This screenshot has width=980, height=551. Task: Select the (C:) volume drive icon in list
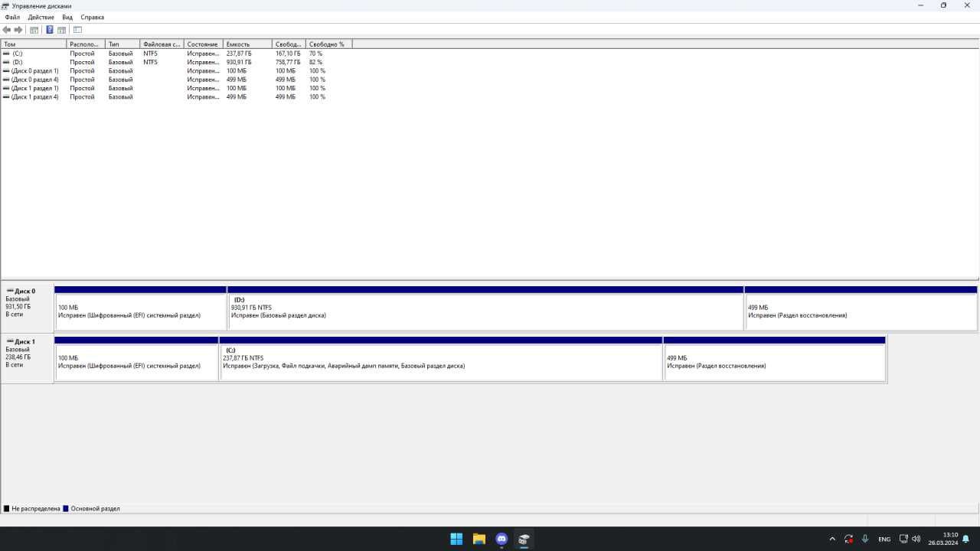tap(7, 54)
